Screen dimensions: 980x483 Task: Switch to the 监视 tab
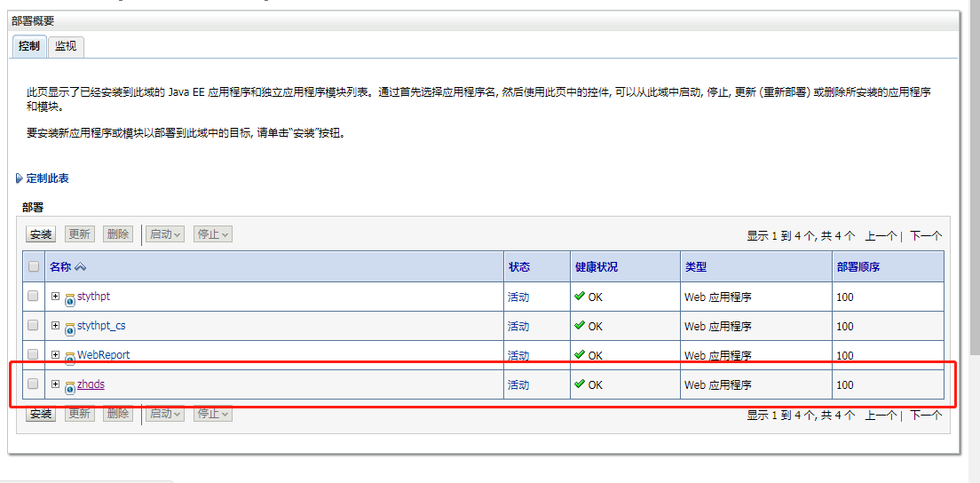point(66,46)
